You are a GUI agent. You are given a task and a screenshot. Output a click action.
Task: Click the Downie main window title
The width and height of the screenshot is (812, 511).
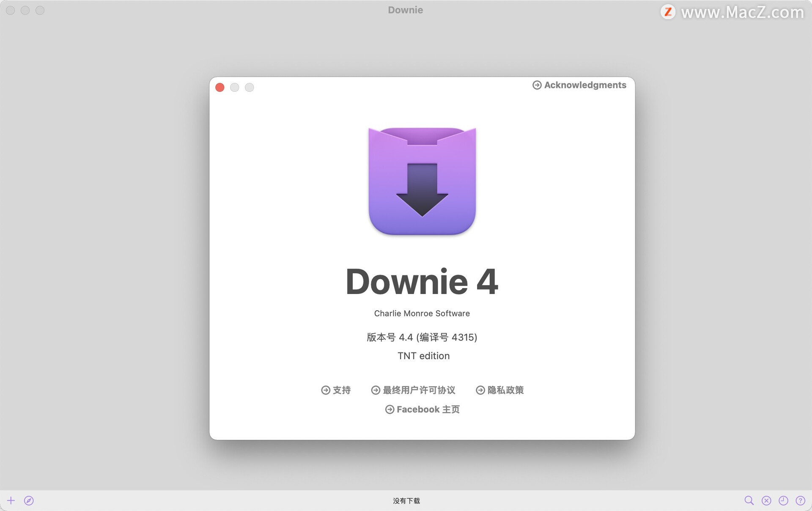click(406, 10)
